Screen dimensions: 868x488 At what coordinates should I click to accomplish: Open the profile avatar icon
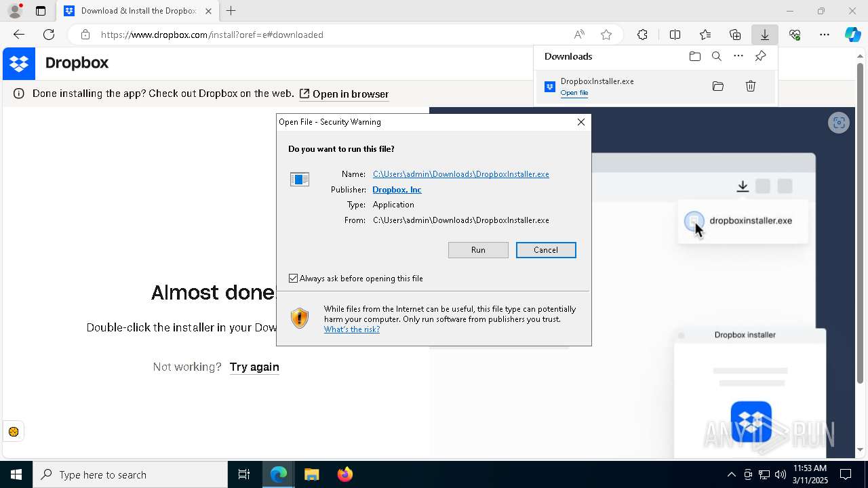[x=15, y=11]
